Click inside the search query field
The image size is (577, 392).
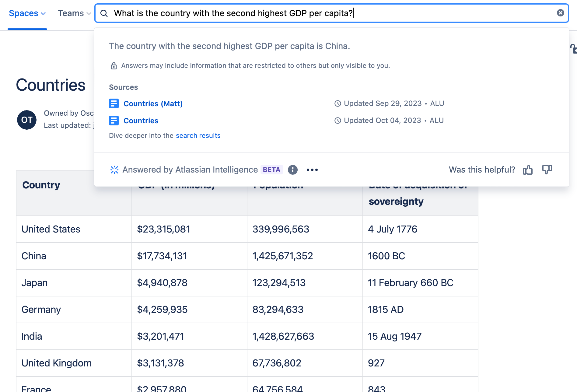coord(304,13)
